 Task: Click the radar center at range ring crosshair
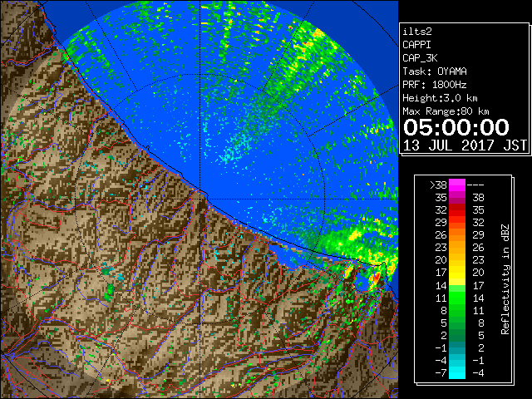tap(200, 199)
